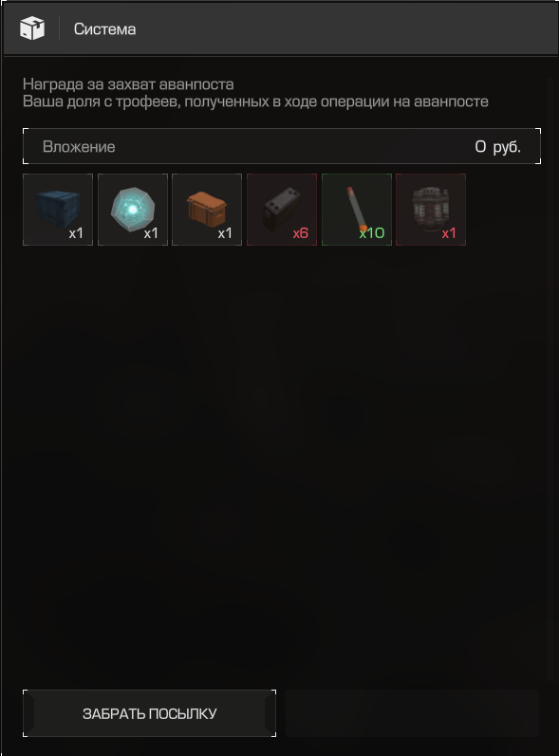Viewport: 559px width, 756px height.
Task: Click the red x1 quantity label
Action: click(449, 233)
